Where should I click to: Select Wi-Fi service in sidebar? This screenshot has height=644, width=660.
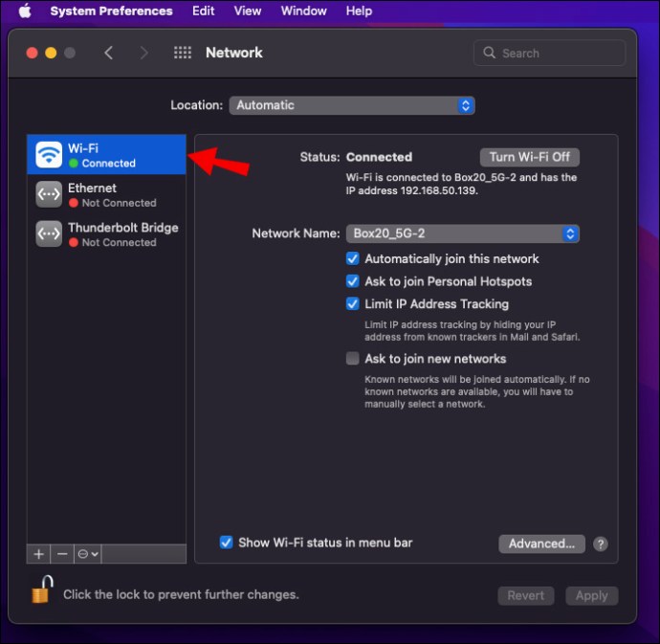tap(106, 155)
